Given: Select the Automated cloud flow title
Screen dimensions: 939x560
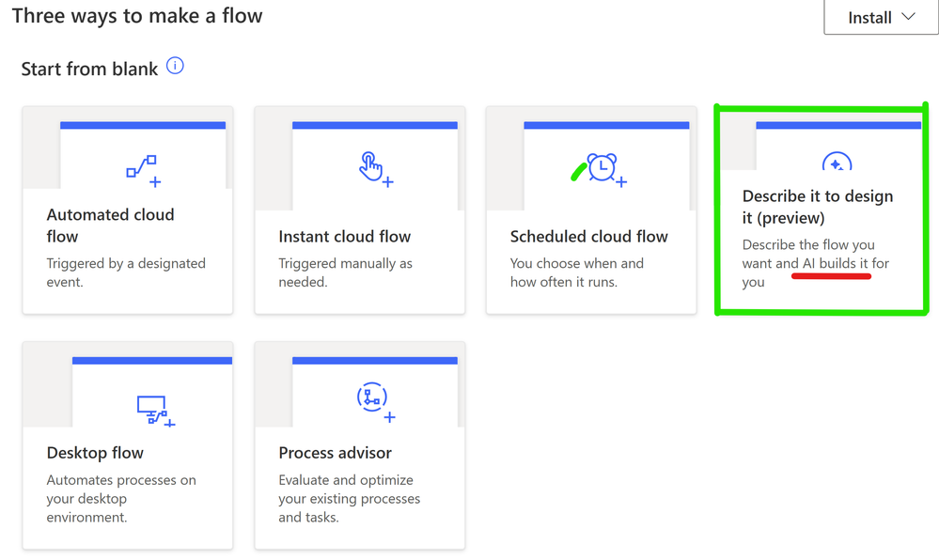Looking at the screenshot, I should pyautogui.click(x=110, y=226).
